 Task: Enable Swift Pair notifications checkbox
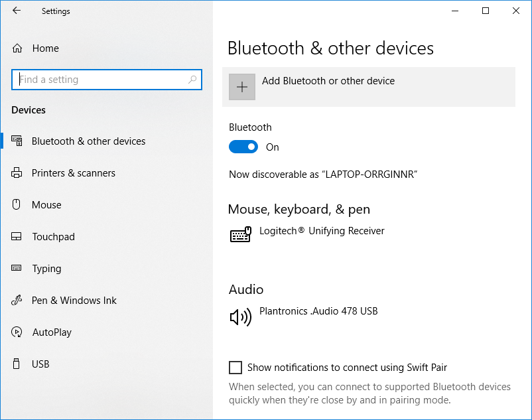(235, 368)
